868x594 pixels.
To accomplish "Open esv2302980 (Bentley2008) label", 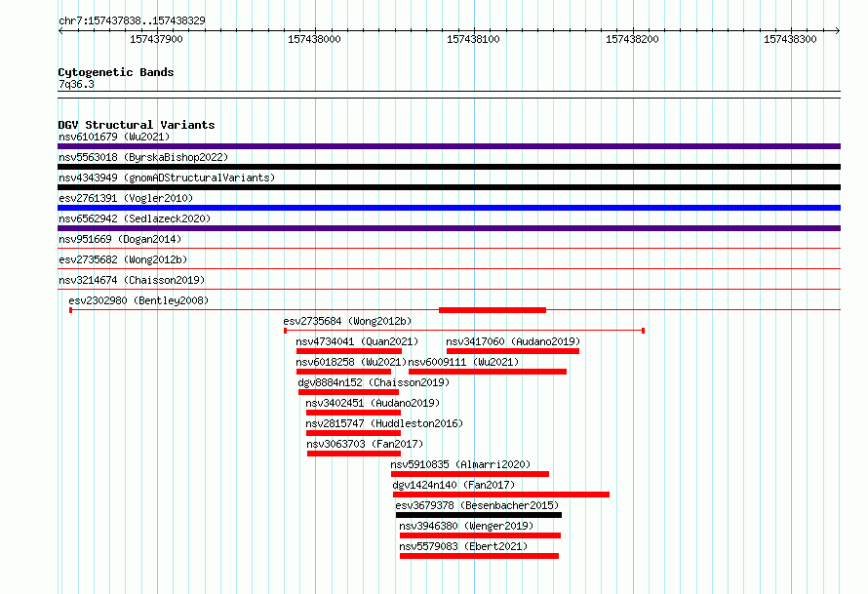I will 138,300.
